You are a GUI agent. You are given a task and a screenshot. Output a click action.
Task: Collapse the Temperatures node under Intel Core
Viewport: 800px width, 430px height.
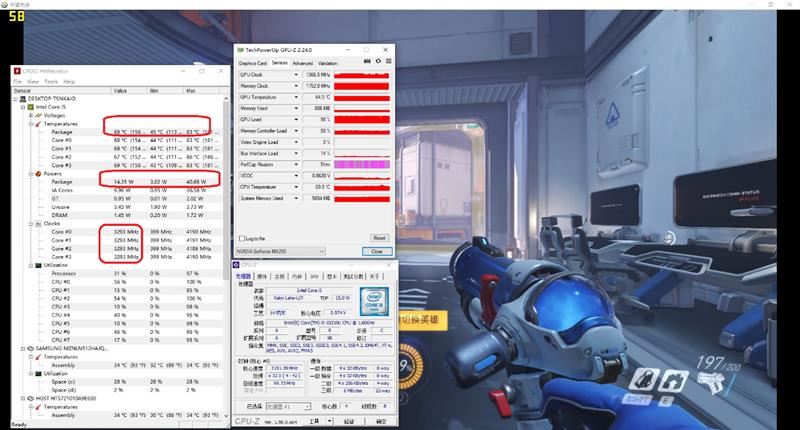pos(31,124)
